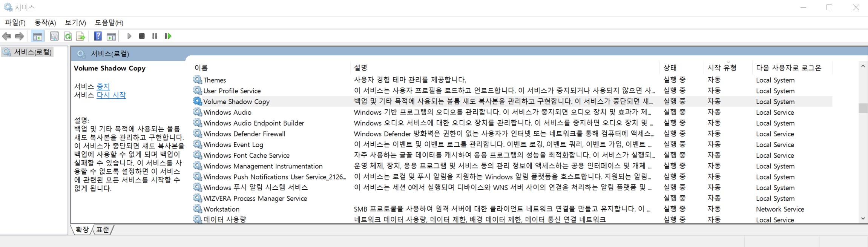Select Windows Push Notifications User Service row
Viewport: 868px width, 247px height.
click(512, 176)
